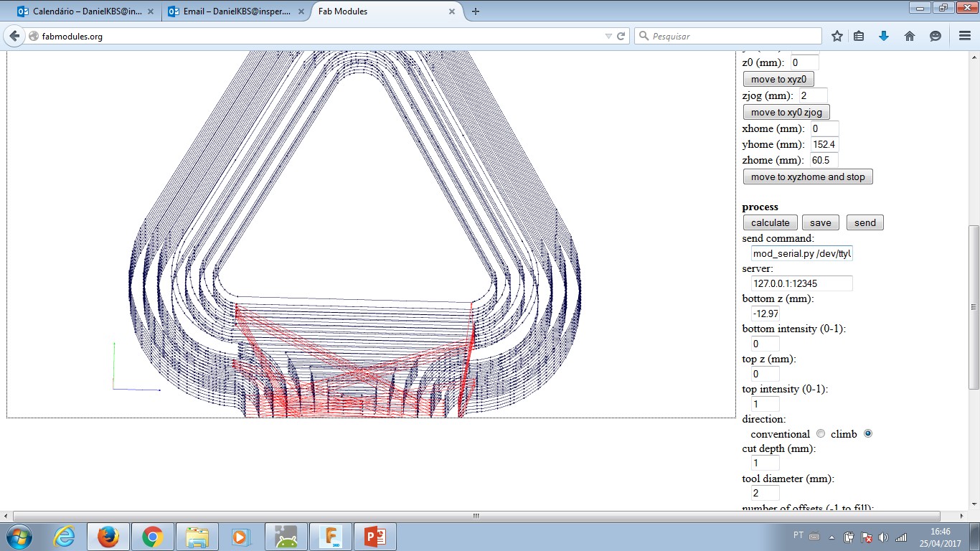The image size is (980, 551).
Task: Click the zjog (mm) input field
Action: [814, 95]
